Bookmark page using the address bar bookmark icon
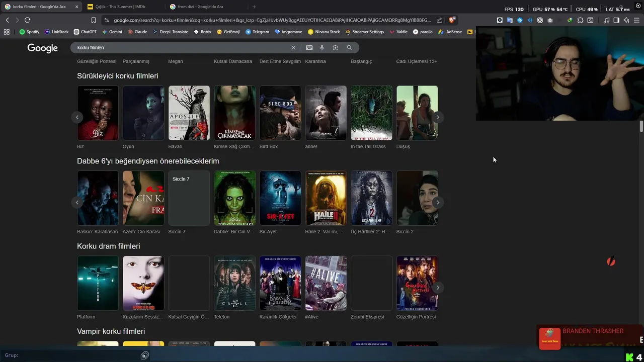 tap(94, 20)
